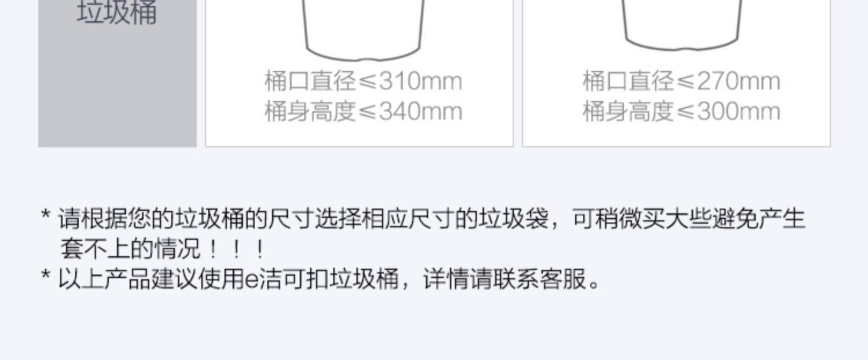This screenshot has height=360, width=868.
Task: Click the 桶身高度≤340mm text
Action: click(363, 111)
